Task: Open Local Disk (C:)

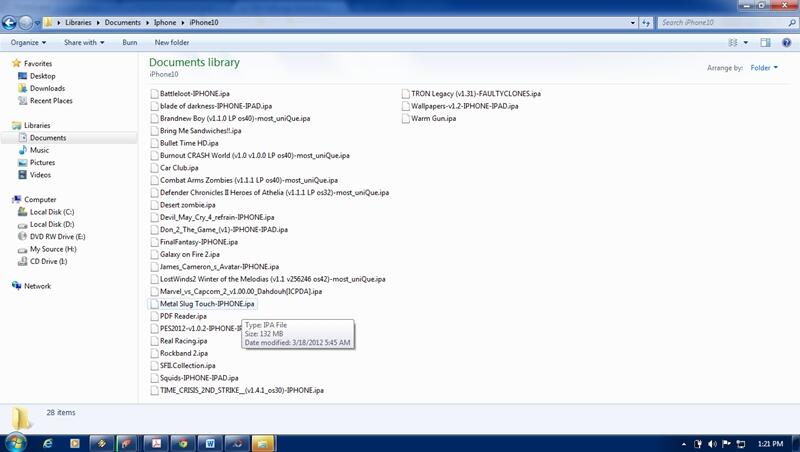Action: point(52,212)
